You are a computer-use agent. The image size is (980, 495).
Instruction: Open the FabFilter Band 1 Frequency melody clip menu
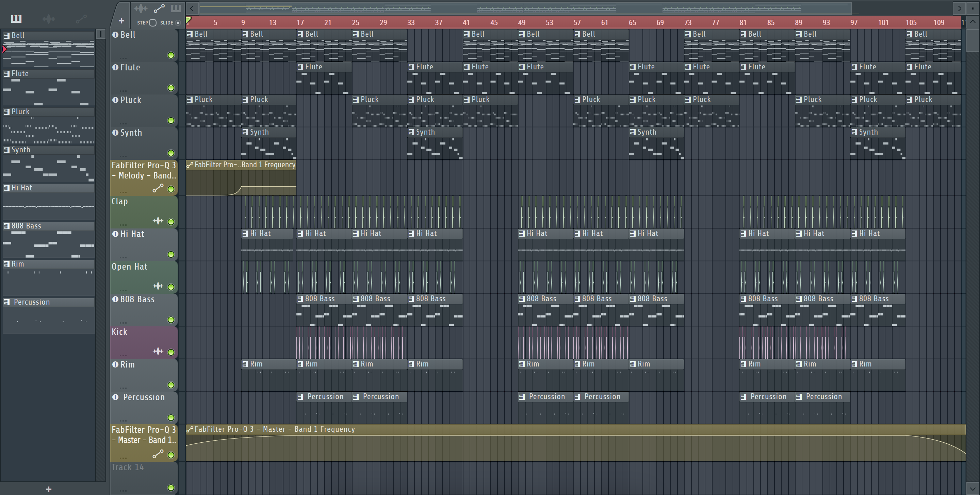(x=190, y=165)
